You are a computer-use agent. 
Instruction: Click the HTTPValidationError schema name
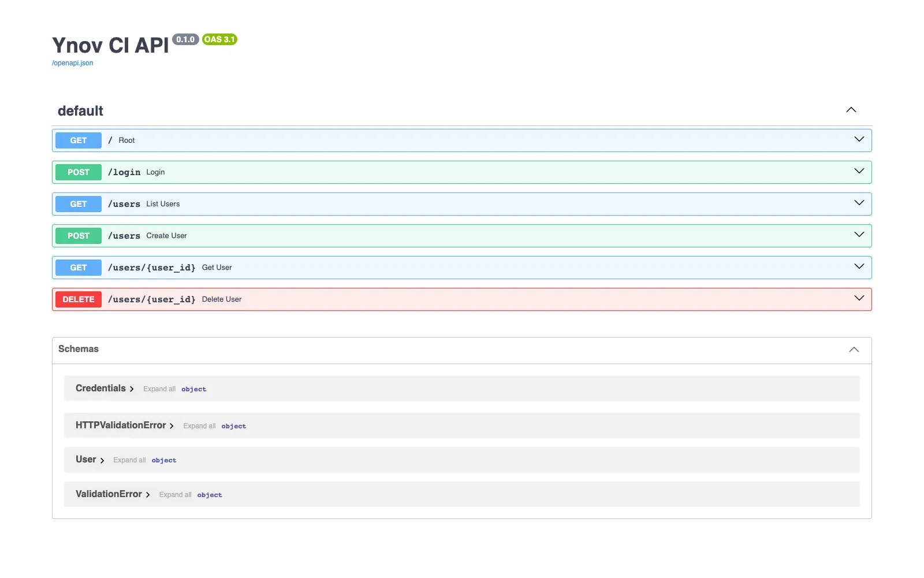(121, 425)
